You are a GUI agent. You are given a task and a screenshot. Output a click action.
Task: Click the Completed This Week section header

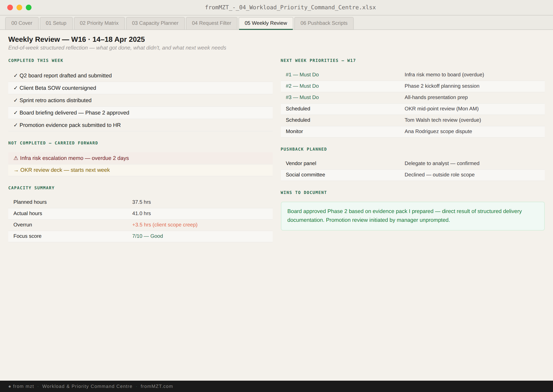(36, 61)
